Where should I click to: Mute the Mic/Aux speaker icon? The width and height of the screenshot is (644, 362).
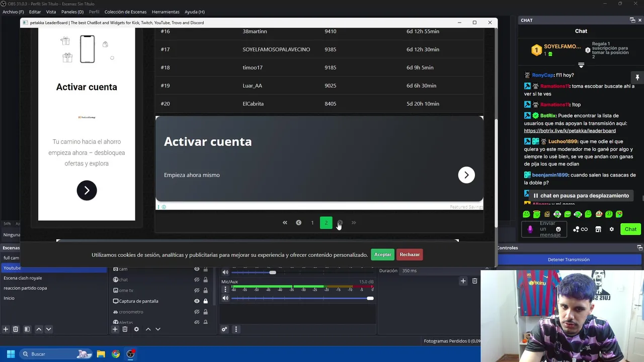coord(225,298)
